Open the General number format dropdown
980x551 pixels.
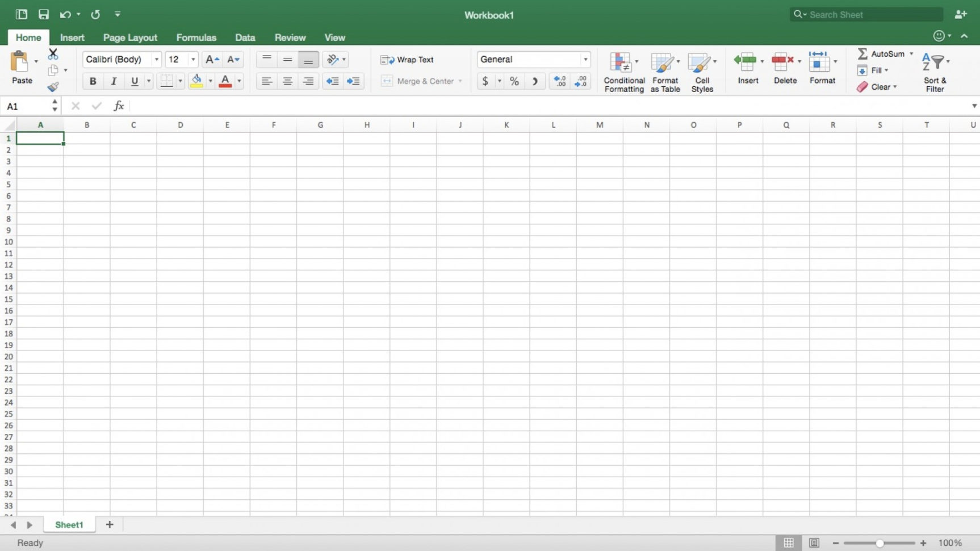(x=585, y=59)
